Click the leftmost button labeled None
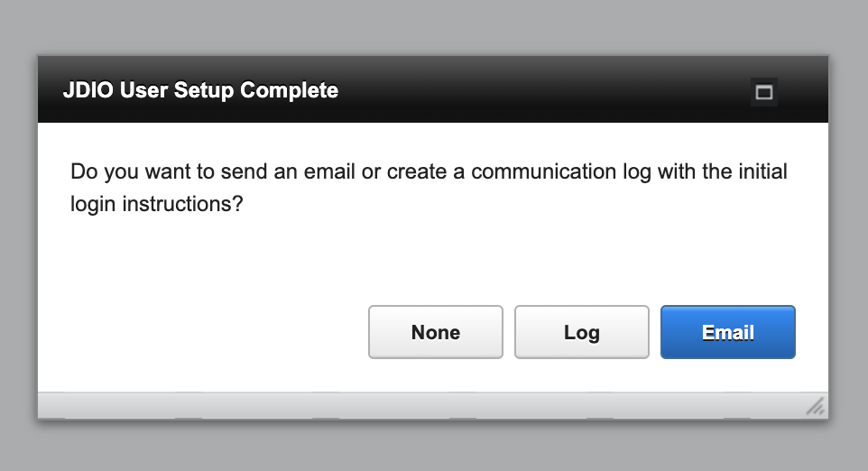 [x=436, y=332]
